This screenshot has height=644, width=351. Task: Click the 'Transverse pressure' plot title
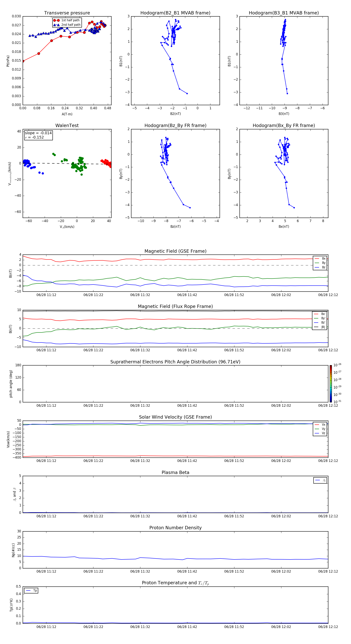click(67, 13)
